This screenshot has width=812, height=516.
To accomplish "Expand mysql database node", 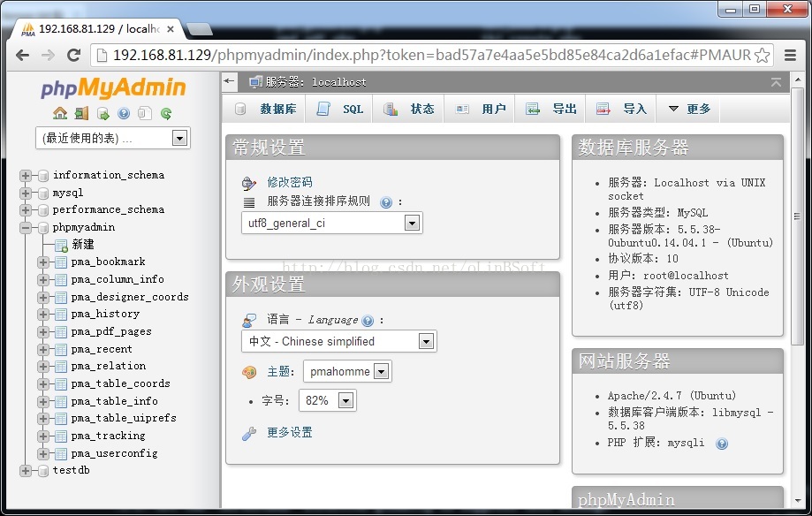I will coord(25,193).
